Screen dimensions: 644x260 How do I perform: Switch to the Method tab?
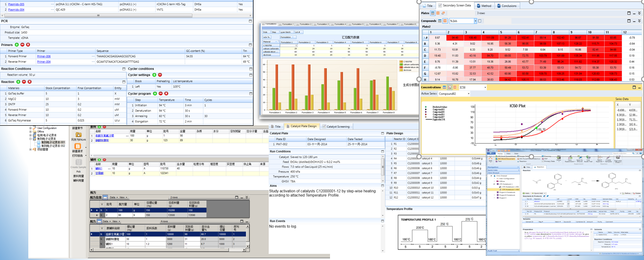tap(484, 6)
